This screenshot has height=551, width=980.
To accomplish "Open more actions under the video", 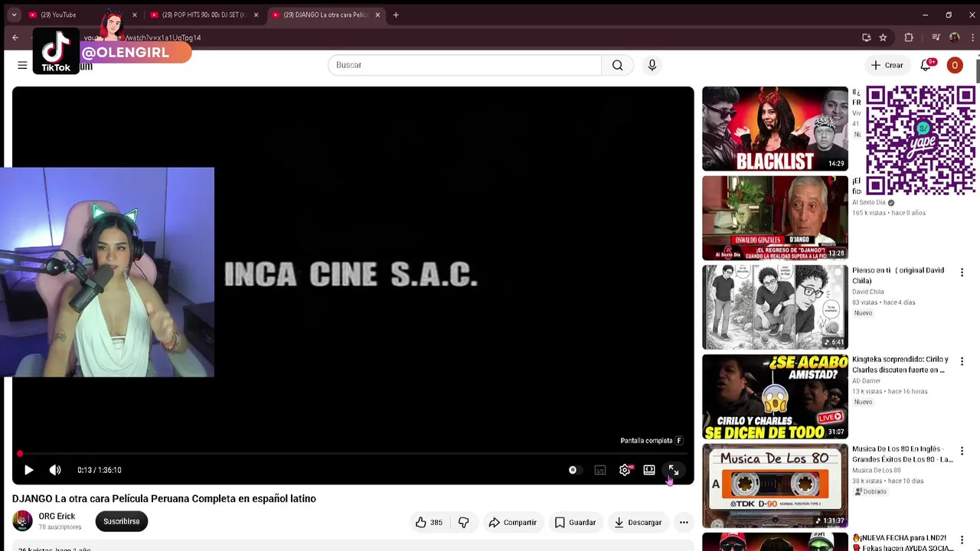I will (x=684, y=522).
